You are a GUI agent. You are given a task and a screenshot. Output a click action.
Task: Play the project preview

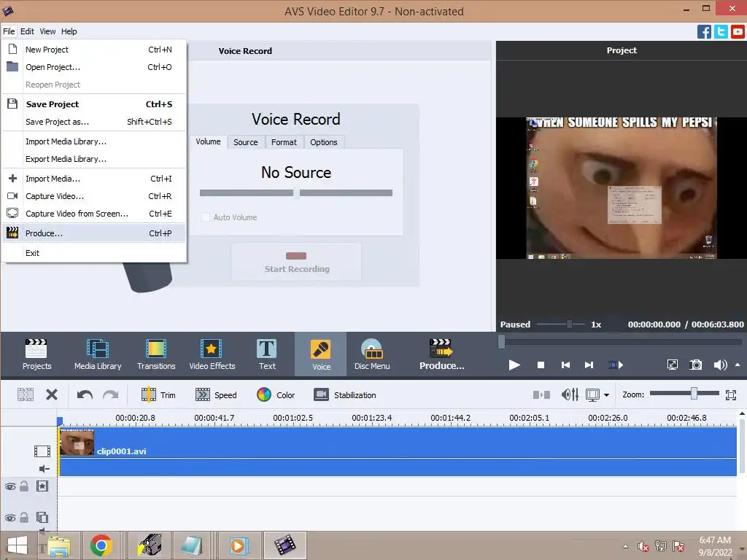[514, 365]
